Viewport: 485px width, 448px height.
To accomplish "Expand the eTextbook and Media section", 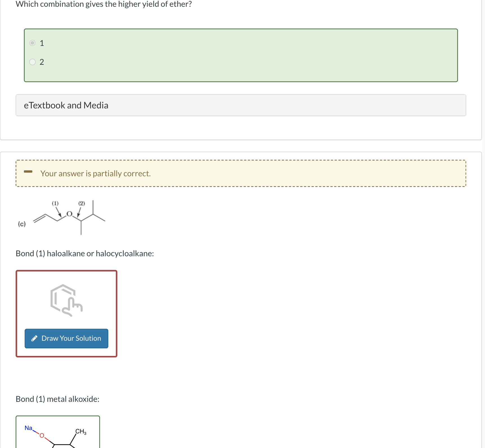I will (66, 105).
